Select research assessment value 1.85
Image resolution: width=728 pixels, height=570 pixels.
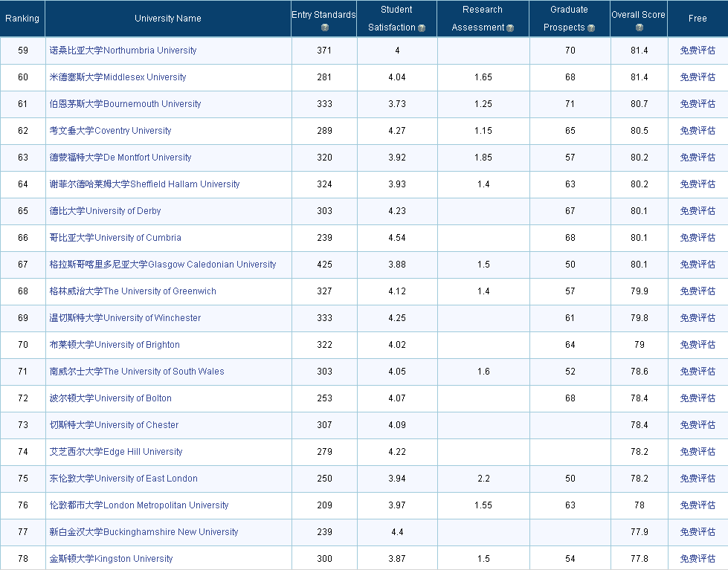[483, 158]
